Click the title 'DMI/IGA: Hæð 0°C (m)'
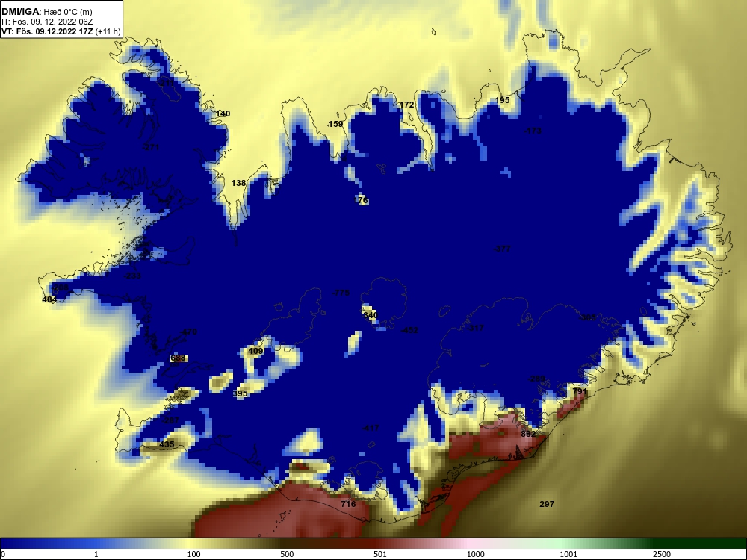The height and width of the screenshot is (560, 747). [47, 12]
